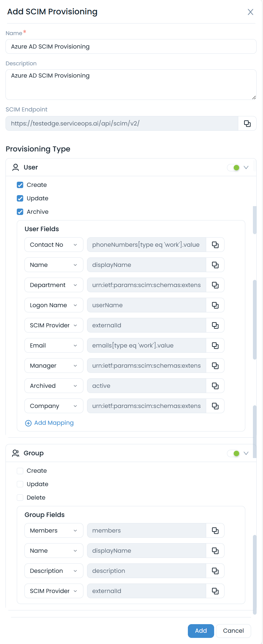Copy the userName mapping value
263x644 pixels.
(x=215, y=305)
